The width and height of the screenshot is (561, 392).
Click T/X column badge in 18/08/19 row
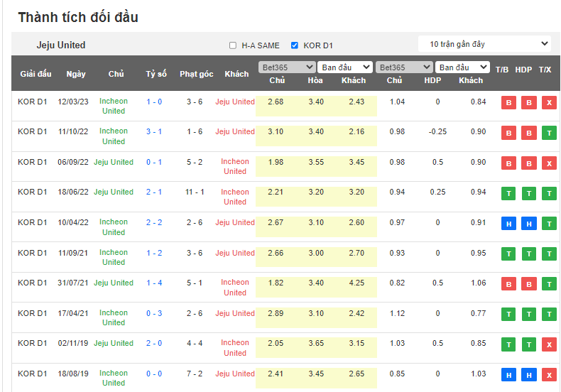click(x=548, y=374)
